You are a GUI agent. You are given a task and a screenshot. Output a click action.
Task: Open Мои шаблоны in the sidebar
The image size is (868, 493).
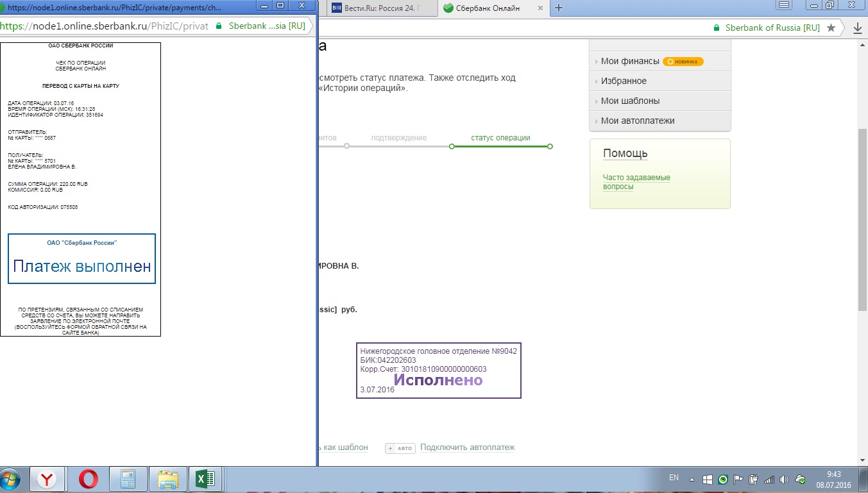pos(630,101)
